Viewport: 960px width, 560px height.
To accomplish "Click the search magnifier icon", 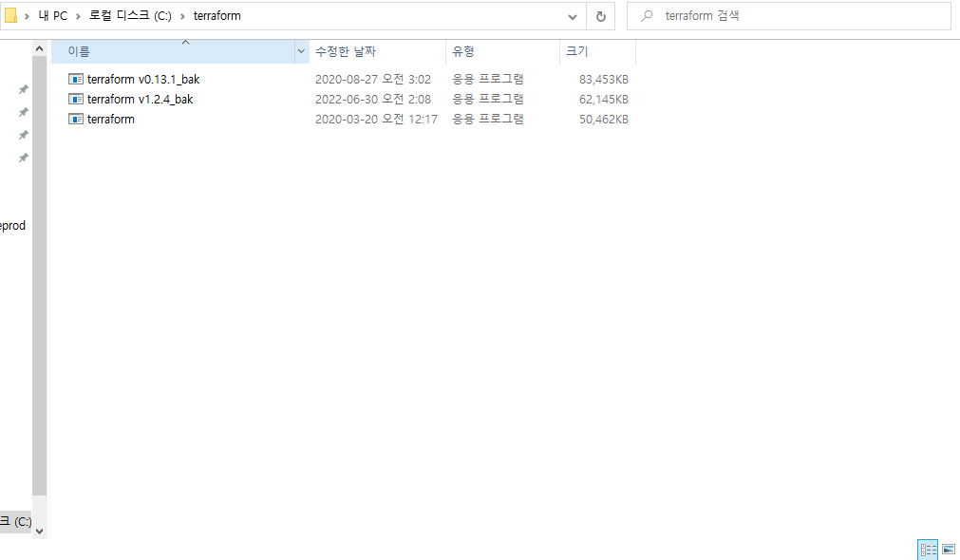I will (647, 16).
